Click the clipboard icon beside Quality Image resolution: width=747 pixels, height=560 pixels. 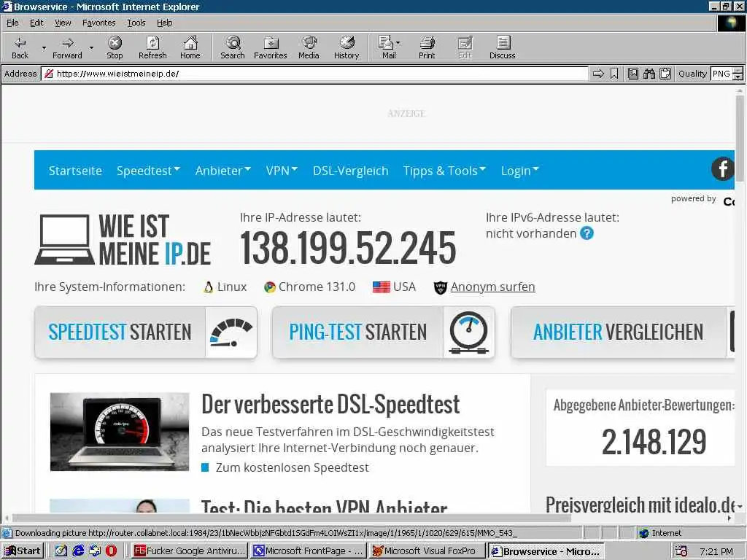tap(665, 74)
